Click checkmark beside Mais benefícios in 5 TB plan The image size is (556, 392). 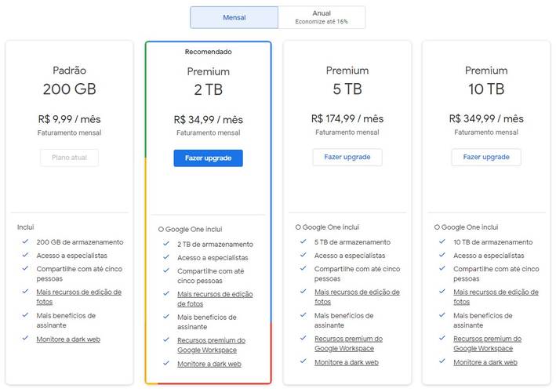tap(303, 314)
